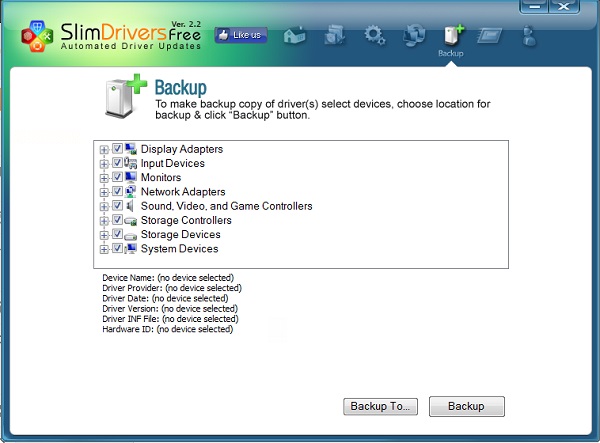Expand the Storage Controllers tree node
The image size is (600, 443).
pyautogui.click(x=104, y=221)
